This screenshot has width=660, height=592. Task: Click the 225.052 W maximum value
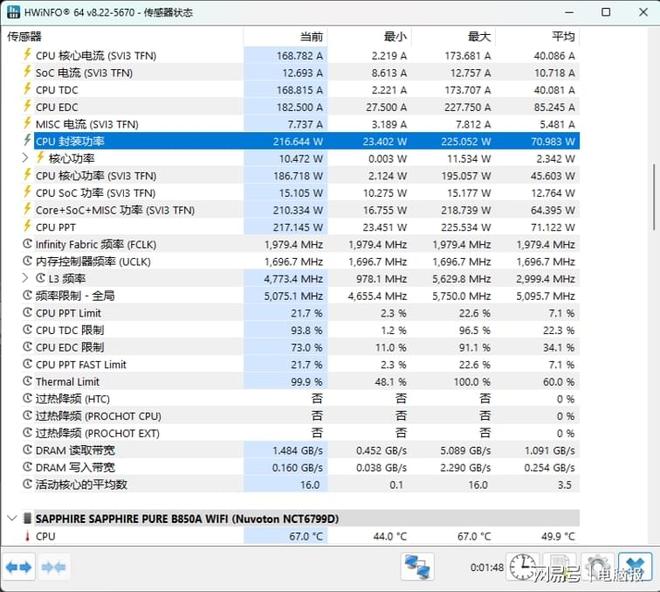466,141
